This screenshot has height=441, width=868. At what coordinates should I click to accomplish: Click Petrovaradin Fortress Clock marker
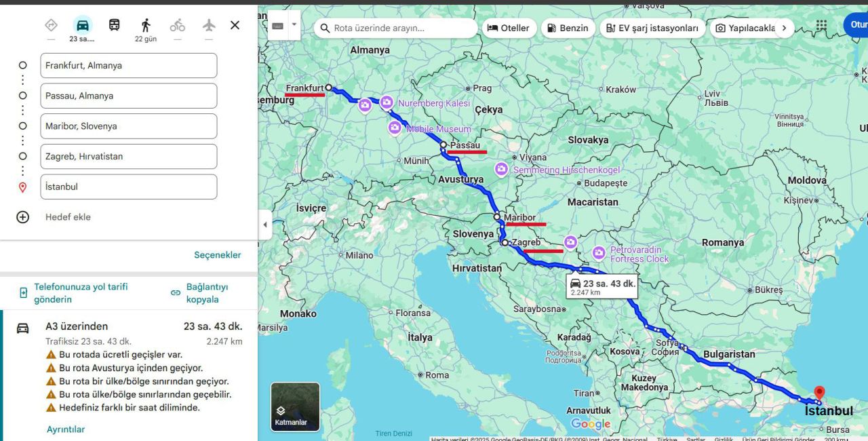599,253
